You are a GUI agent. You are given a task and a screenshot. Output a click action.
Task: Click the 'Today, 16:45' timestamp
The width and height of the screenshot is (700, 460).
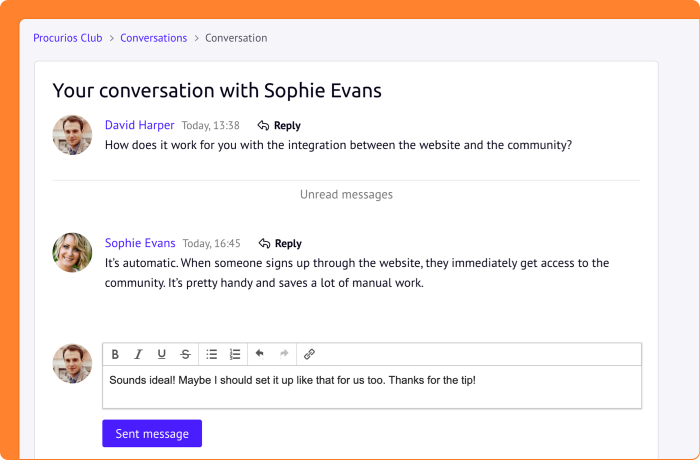pyautogui.click(x=212, y=243)
